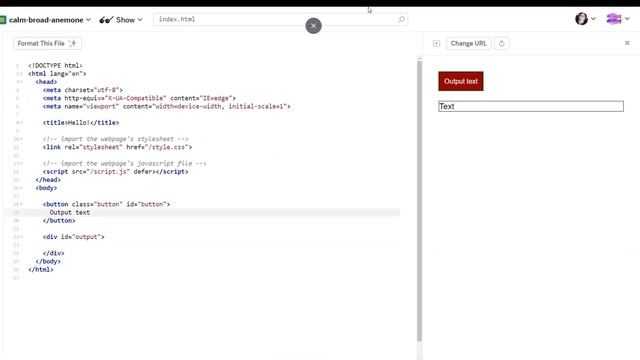Open the calm-broad-anemone project menu
Viewport: 640px width, 360px height.
coord(49,20)
